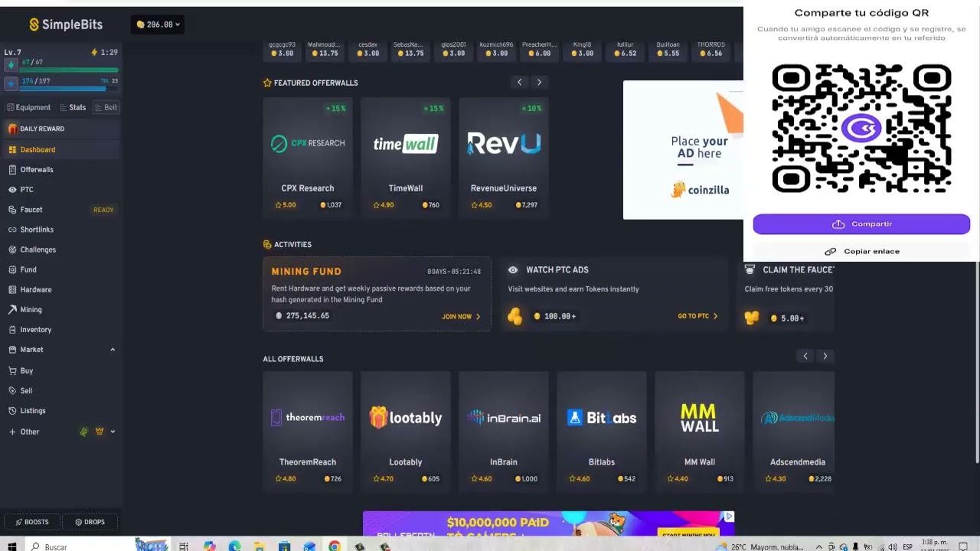
Task: Open Google Chrome from the taskbar
Action: [x=335, y=546]
